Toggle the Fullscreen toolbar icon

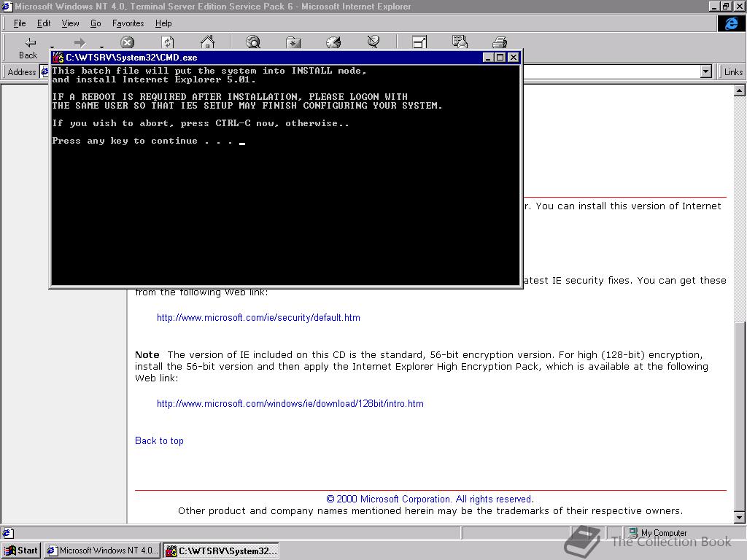[419, 42]
